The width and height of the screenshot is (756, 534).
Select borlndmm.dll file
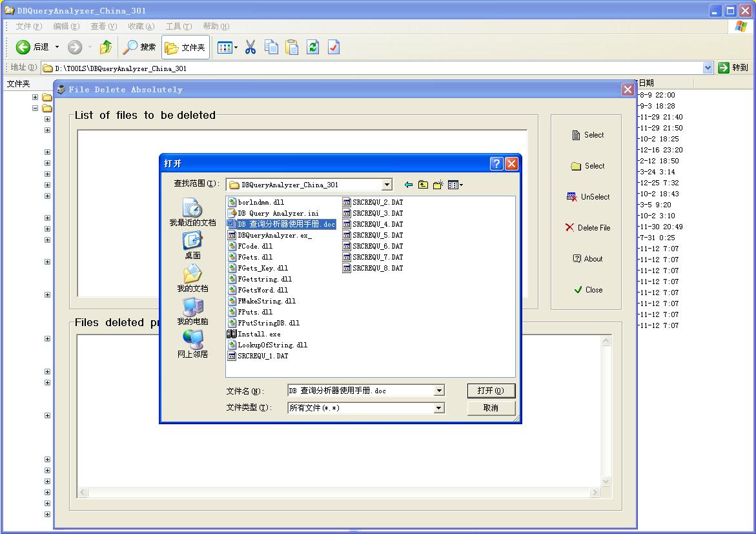click(256, 202)
